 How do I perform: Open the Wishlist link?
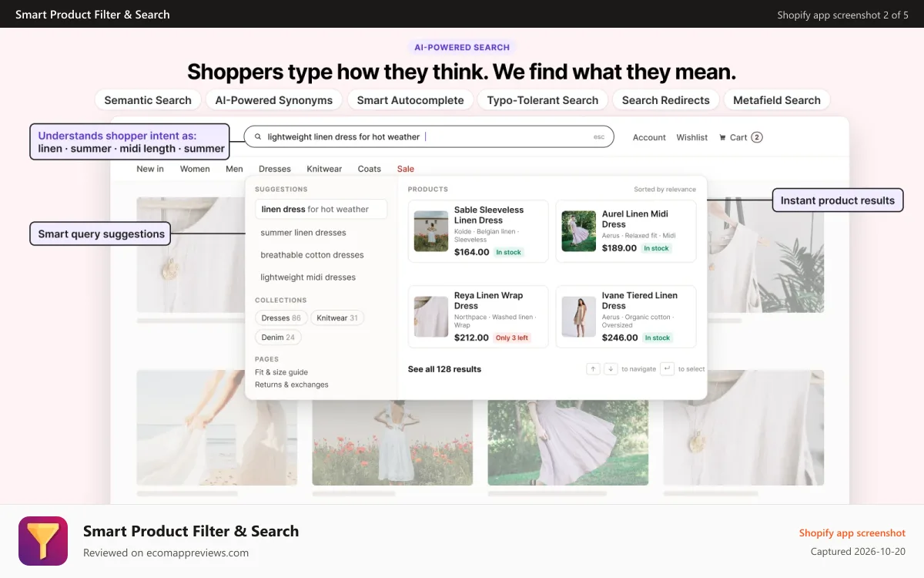pos(692,137)
